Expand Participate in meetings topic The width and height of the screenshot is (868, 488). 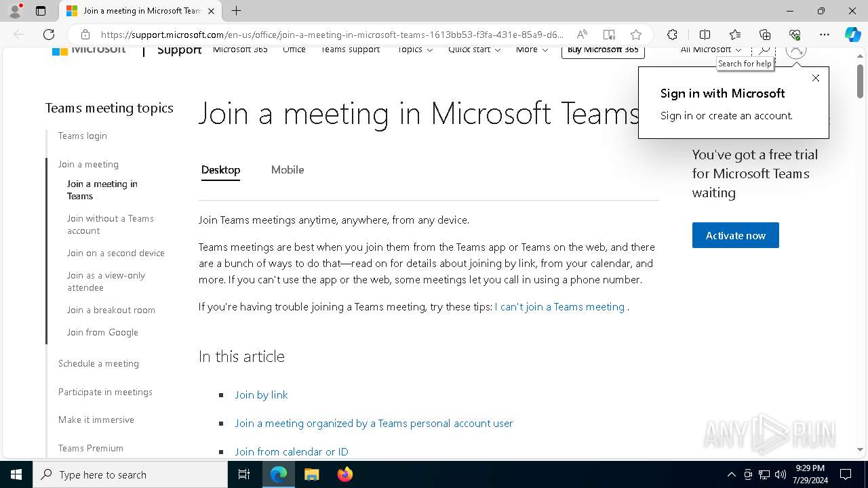(105, 392)
